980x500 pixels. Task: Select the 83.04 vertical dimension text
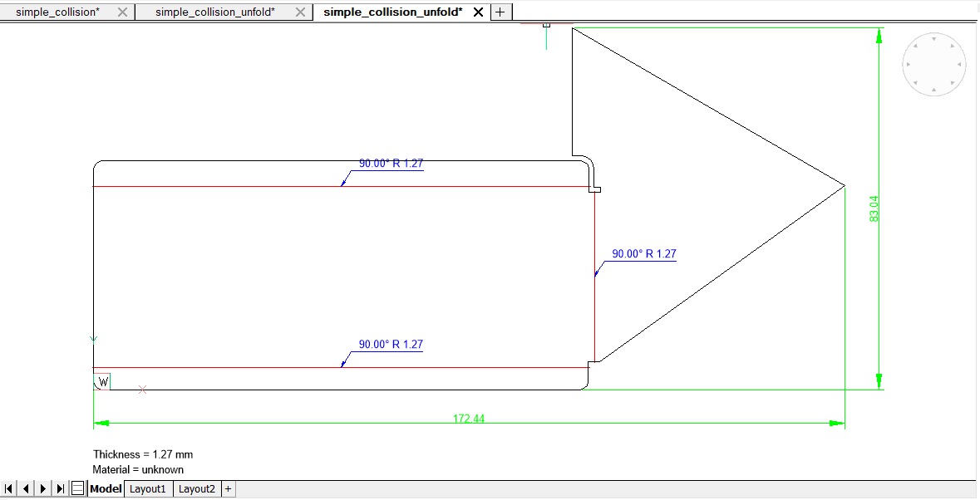click(x=874, y=208)
